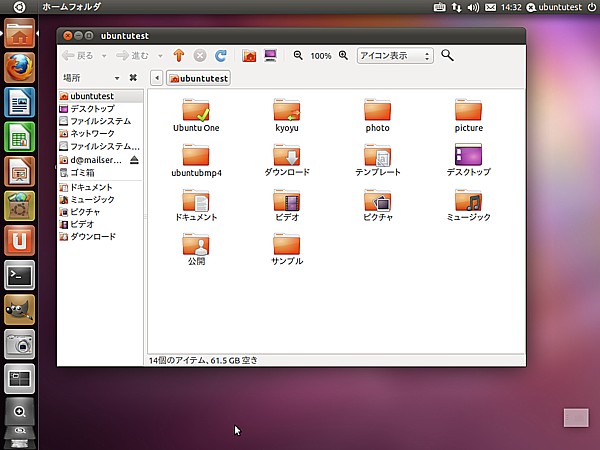This screenshot has height=450, width=600.
Task: Click the stop loading icon
Action: coord(200,55)
